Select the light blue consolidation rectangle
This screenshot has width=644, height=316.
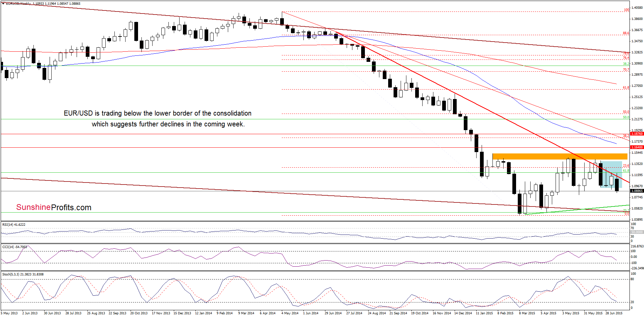[x=611, y=174]
